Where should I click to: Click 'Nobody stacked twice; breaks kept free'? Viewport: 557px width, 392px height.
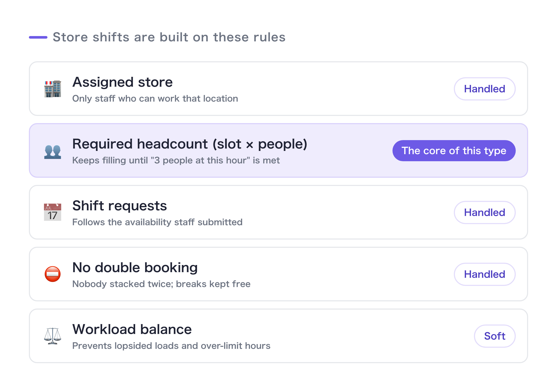coord(161,284)
